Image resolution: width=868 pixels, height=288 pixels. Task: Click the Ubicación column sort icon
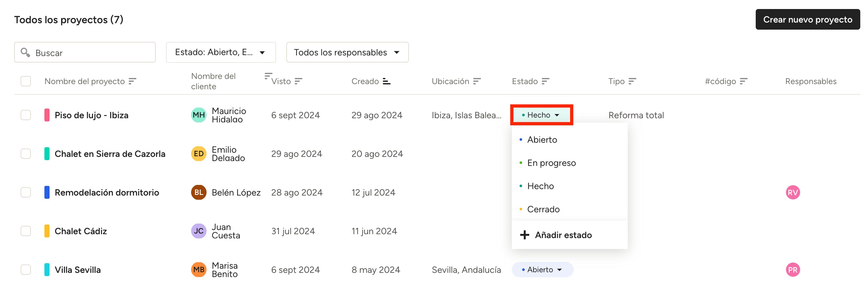coord(477,81)
